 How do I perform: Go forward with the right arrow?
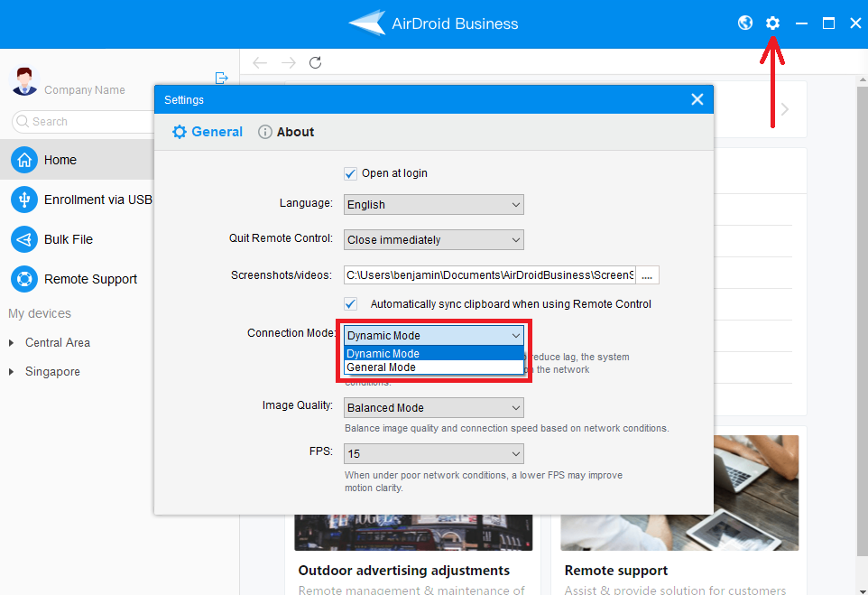[289, 62]
